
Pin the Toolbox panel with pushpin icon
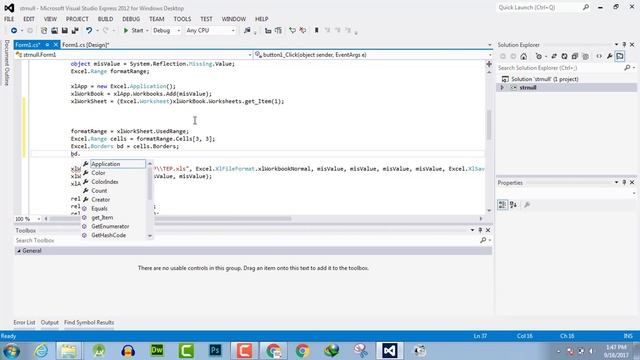[480, 230]
